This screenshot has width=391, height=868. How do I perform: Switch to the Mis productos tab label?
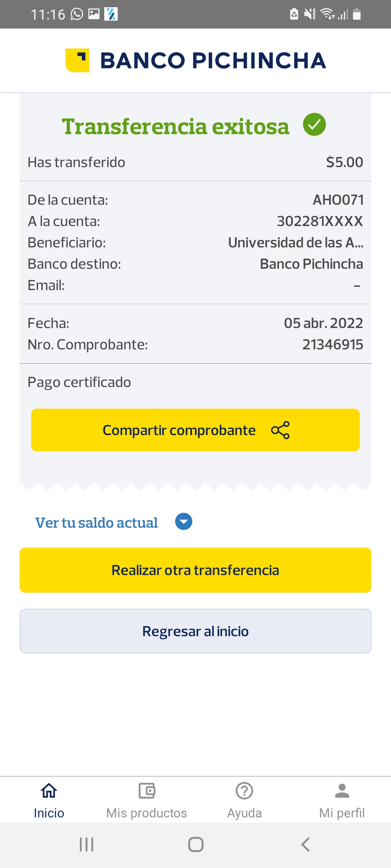(147, 813)
